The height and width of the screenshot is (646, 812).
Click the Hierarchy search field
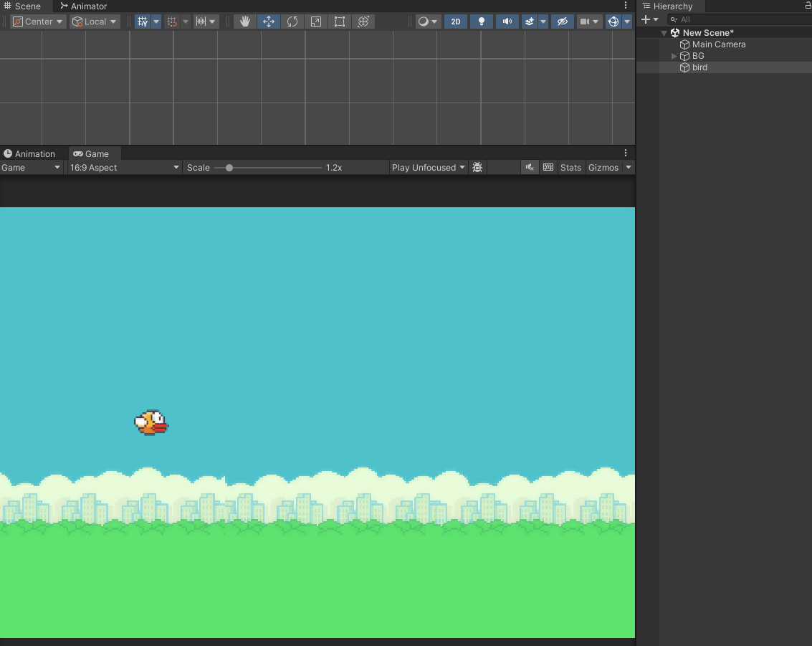click(x=740, y=19)
